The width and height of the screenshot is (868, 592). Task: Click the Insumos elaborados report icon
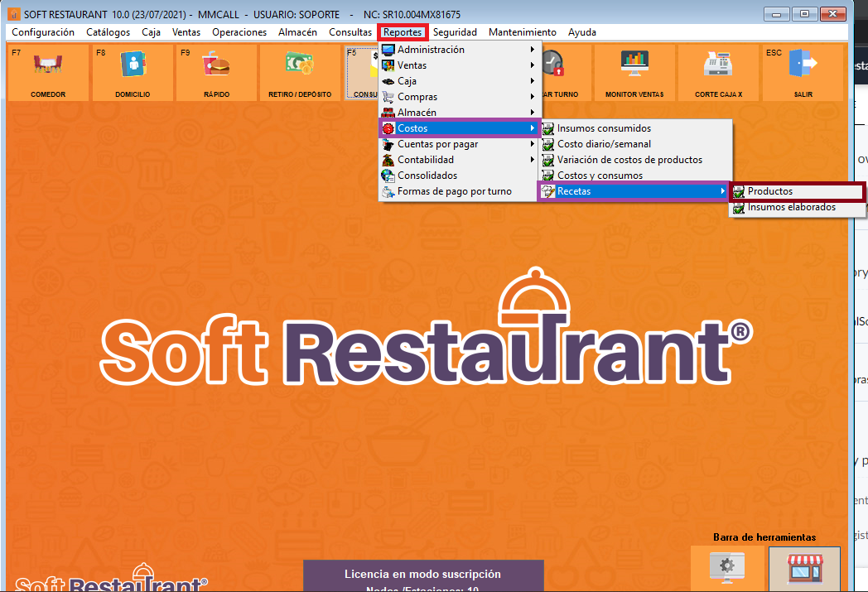(739, 208)
